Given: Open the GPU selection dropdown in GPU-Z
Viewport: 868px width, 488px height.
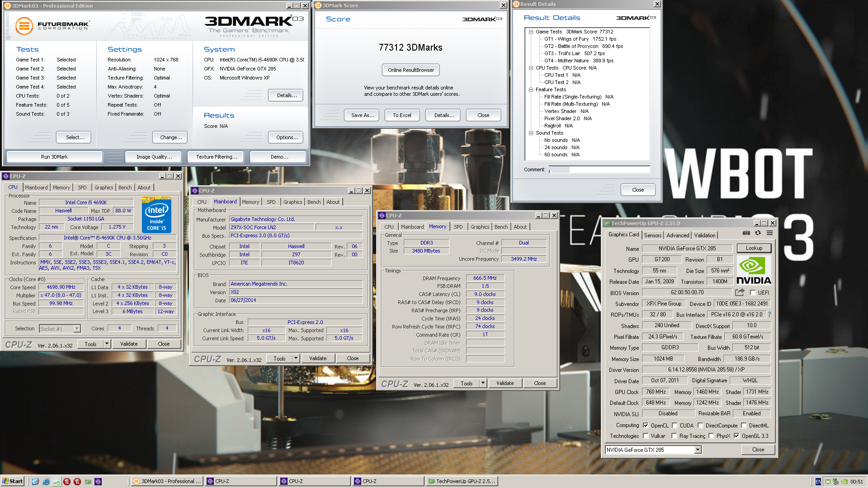Looking at the screenshot, I should point(698,450).
